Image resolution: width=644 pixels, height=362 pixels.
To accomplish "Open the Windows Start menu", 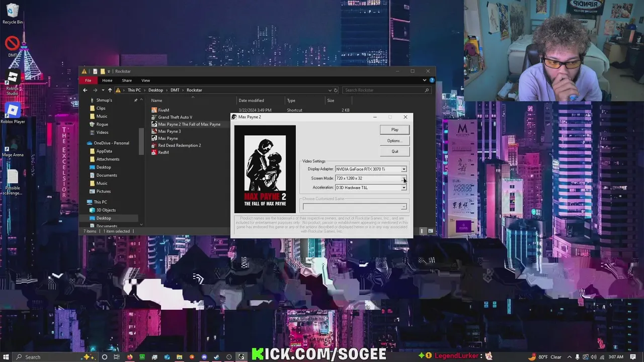I will (7, 356).
